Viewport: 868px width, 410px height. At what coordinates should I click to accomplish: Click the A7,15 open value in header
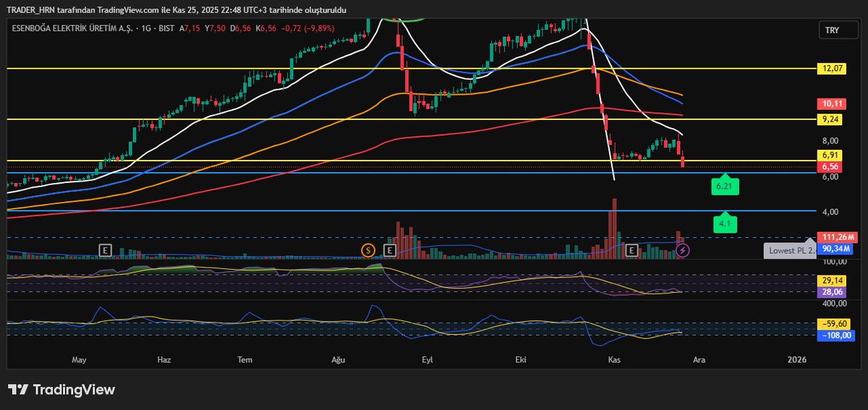190,27
